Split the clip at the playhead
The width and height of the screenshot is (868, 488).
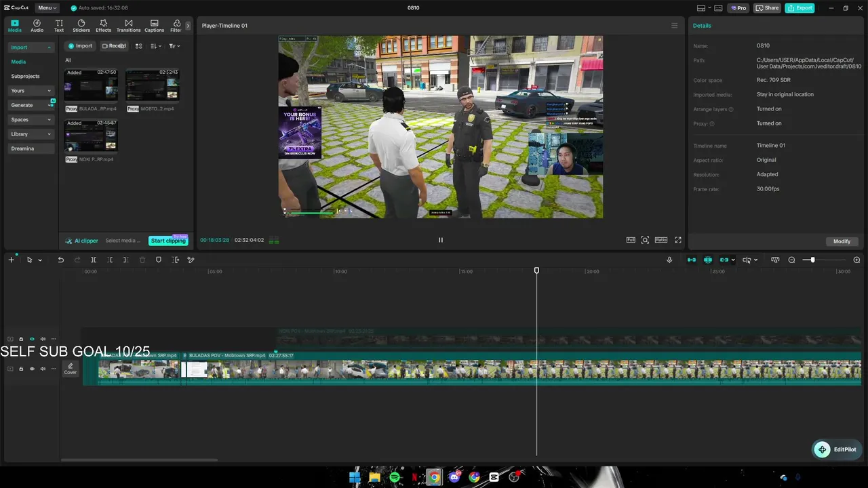[94, 260]
